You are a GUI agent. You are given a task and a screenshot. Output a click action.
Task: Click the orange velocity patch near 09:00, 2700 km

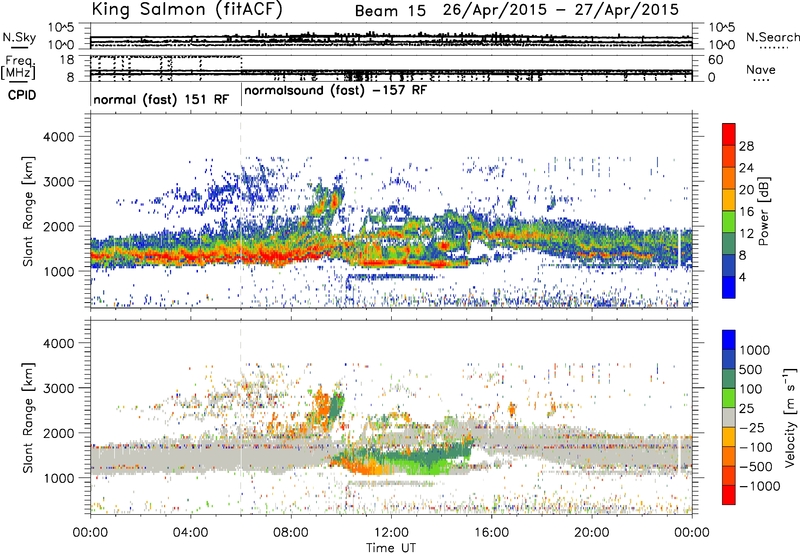[321, 403]
